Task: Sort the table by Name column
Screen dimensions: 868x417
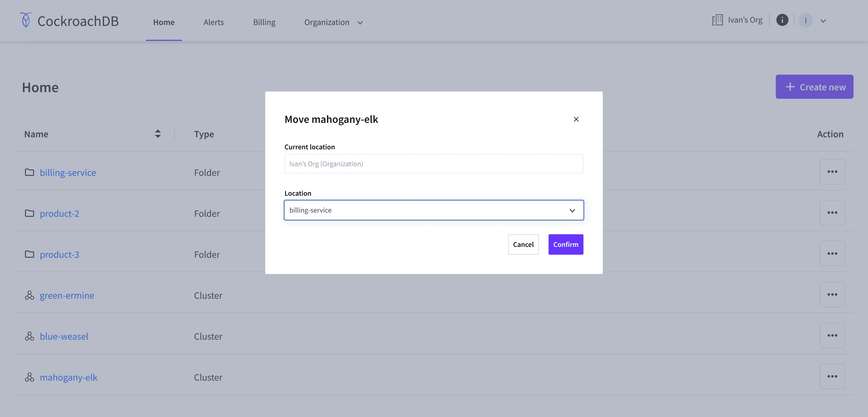Action: pos(158,134)
